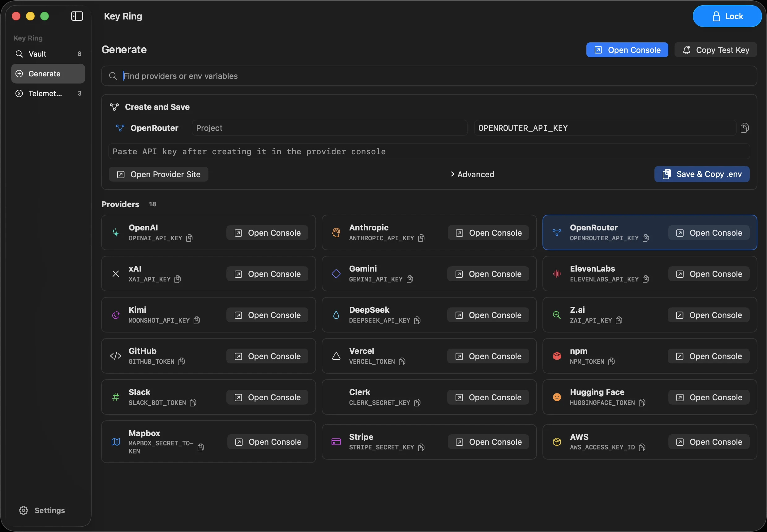Copy the VERCEL_TOKEN variable name
This screenshot has width=767, height=532.
[x=402, y=361]
